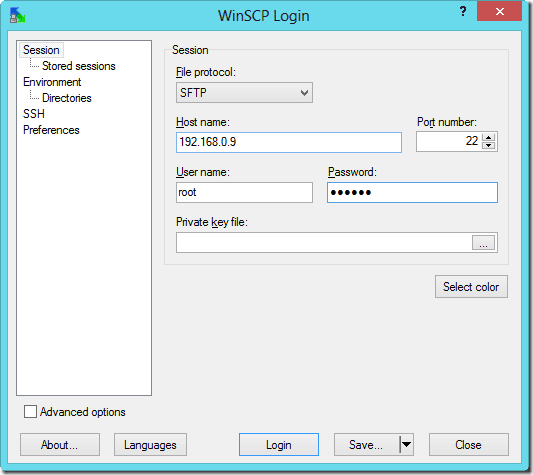Screen dimensions: 533x475
Task: Click the Languages button
Action: (150, 444)
